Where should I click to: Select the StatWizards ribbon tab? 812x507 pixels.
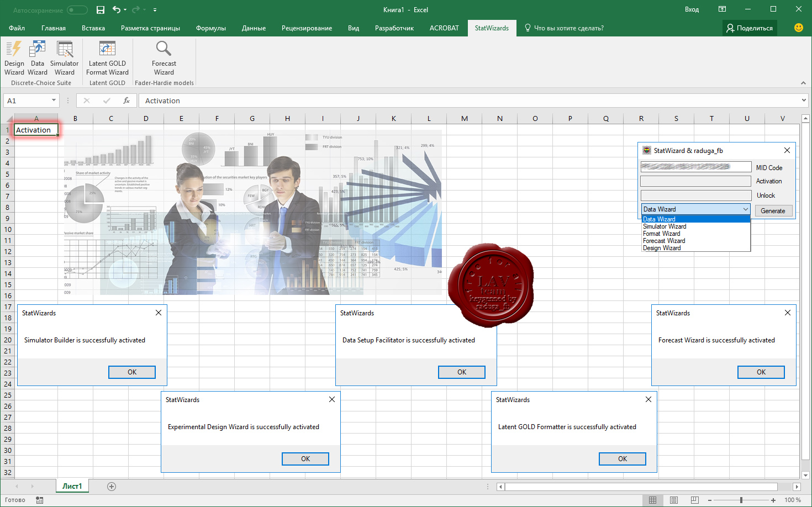pyautogui.click(x=492, y=28)
